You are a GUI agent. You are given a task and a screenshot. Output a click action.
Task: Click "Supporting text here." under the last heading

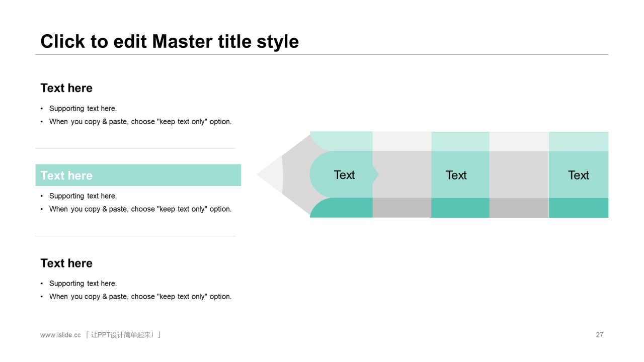coord(83,284)
